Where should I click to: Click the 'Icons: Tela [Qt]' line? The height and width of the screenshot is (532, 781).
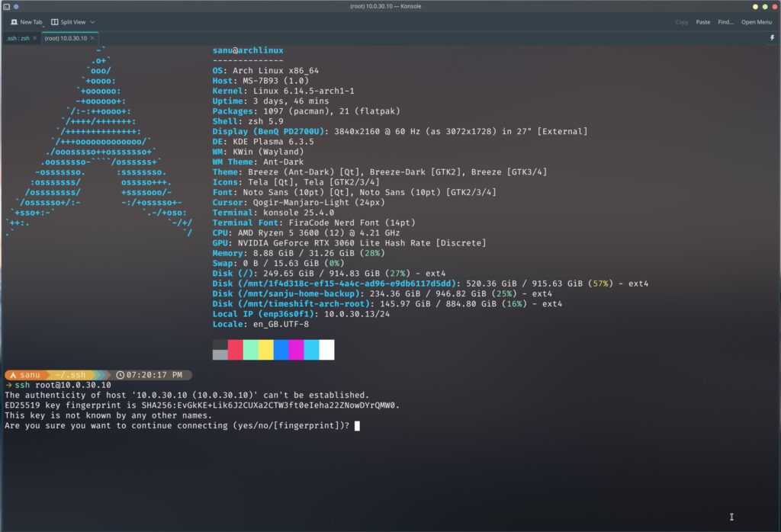(x=296, y=182)
